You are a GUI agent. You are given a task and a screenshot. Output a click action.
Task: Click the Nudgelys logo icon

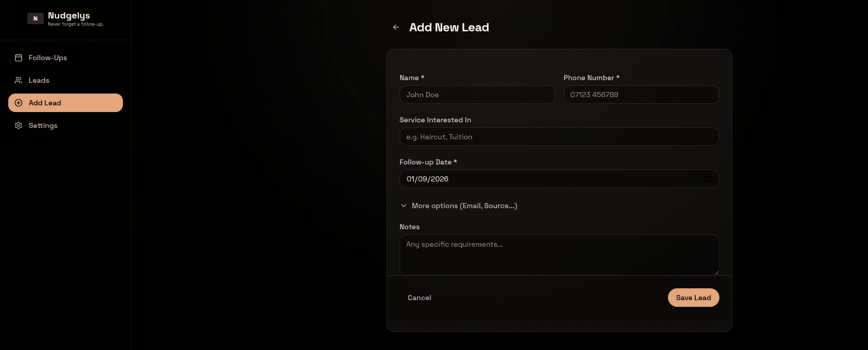(x=35, y=19)
